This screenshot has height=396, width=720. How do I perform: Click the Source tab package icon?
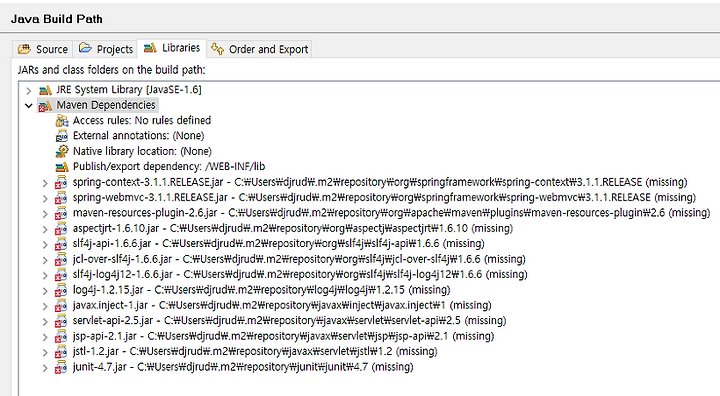[24, 48]
